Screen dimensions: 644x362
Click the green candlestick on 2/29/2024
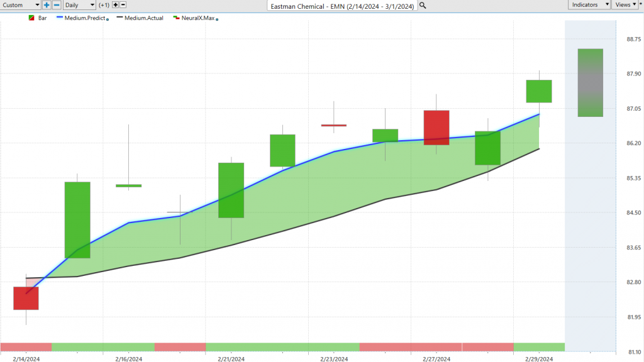[x=539, y=91]
